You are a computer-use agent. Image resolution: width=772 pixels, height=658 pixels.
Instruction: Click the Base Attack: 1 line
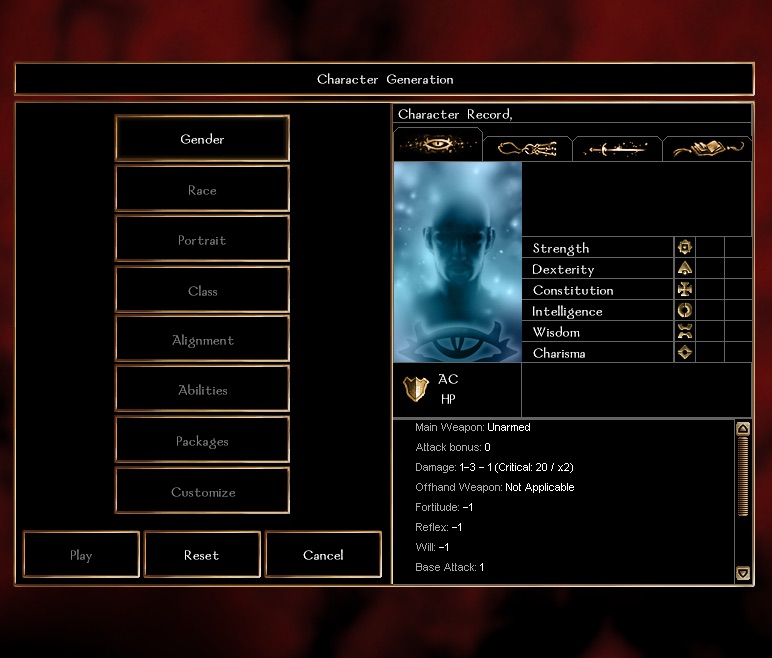point(450,567)
